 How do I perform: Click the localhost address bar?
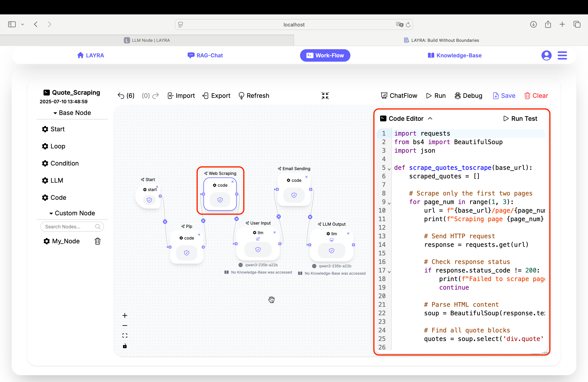coord(294,25)
